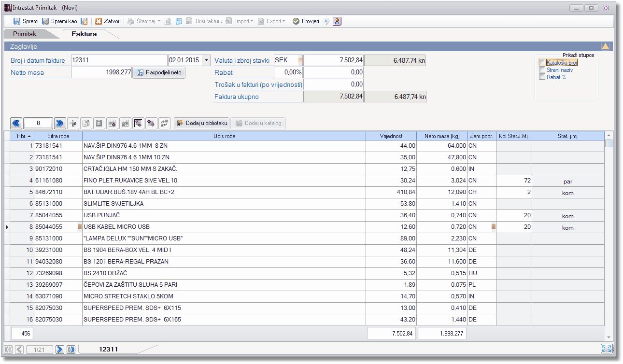Enable the Strani naziv column checkbox
Viewport: 623px width, 364px height.
coord(542,70)
